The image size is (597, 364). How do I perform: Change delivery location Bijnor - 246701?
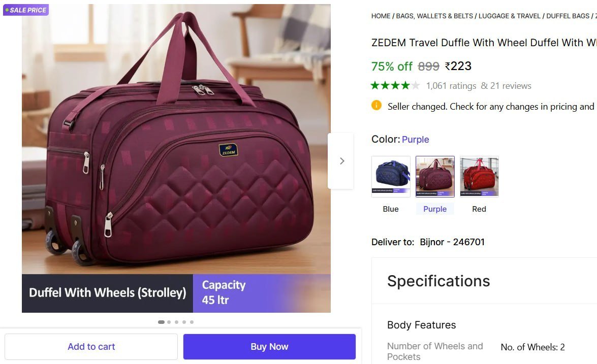coord(452,242)
